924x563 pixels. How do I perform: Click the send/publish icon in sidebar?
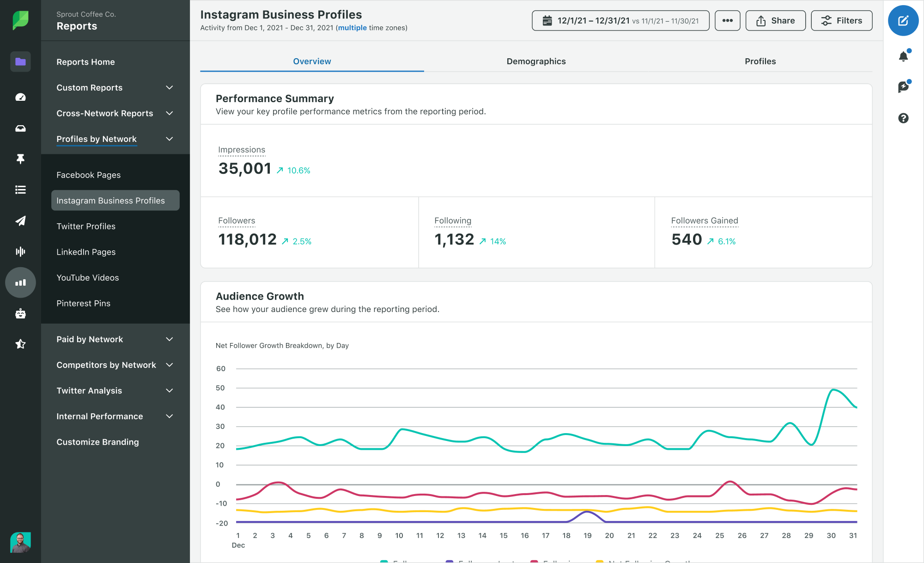point(20,220)
